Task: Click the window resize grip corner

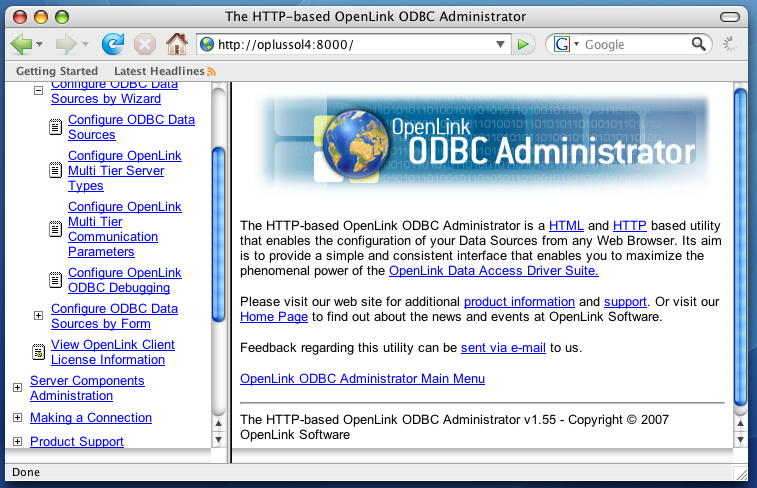Action: point(741,474)
